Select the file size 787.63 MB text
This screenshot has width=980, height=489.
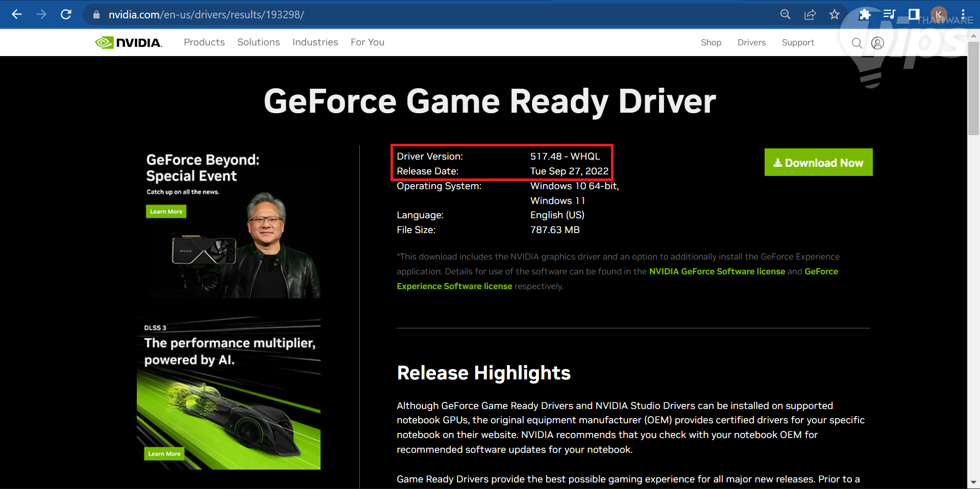[x=555, y=230]
